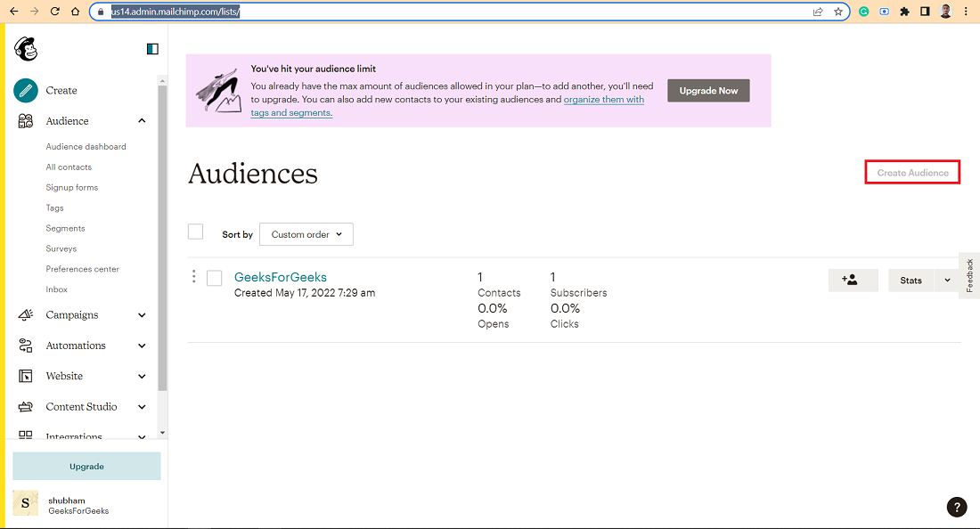The height and width of the screenshot is (529, 980).
Task: Open the help question mark button
Action: pyautogui.click(x=956, y=507)
